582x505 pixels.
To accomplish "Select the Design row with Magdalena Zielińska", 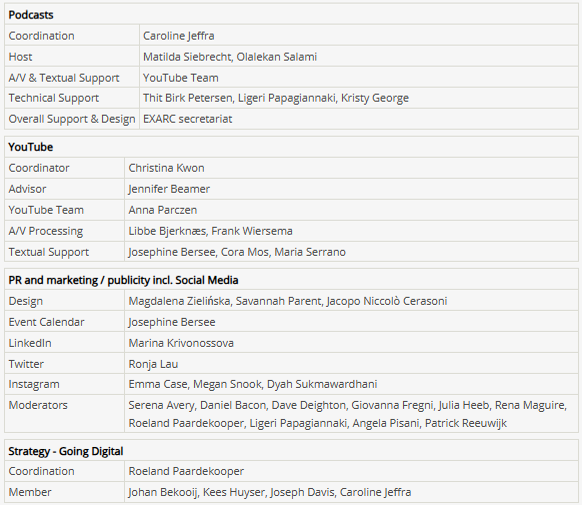I will coord(291,301).
